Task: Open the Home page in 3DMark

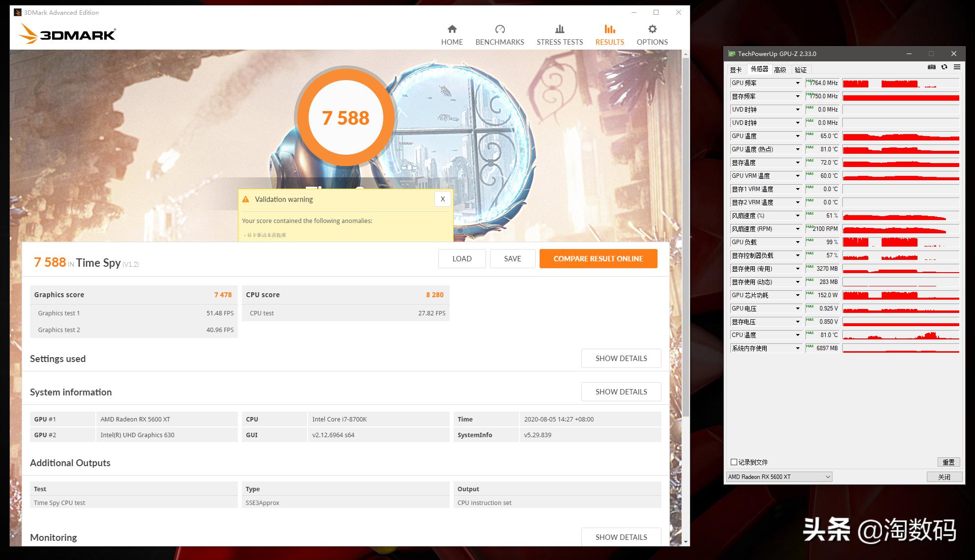Action: click(x=452, y=33)
